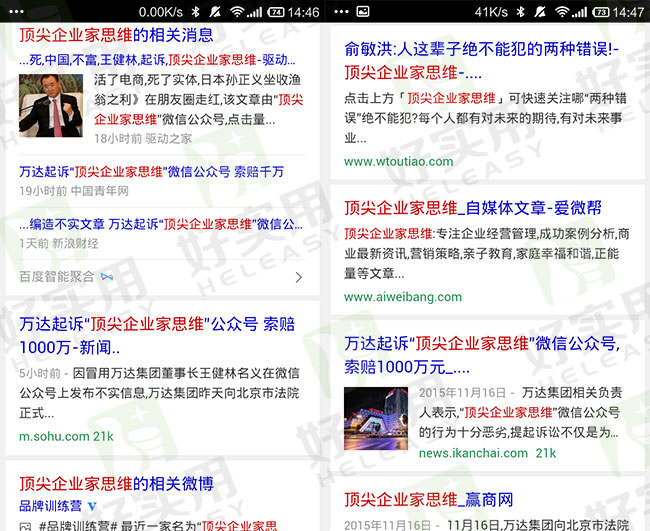The height and width of the screenshot is (531, 650).
Task: Open 俞敏洪:人这辈子绝不能犯的两种错误 result
Action: 481,61
